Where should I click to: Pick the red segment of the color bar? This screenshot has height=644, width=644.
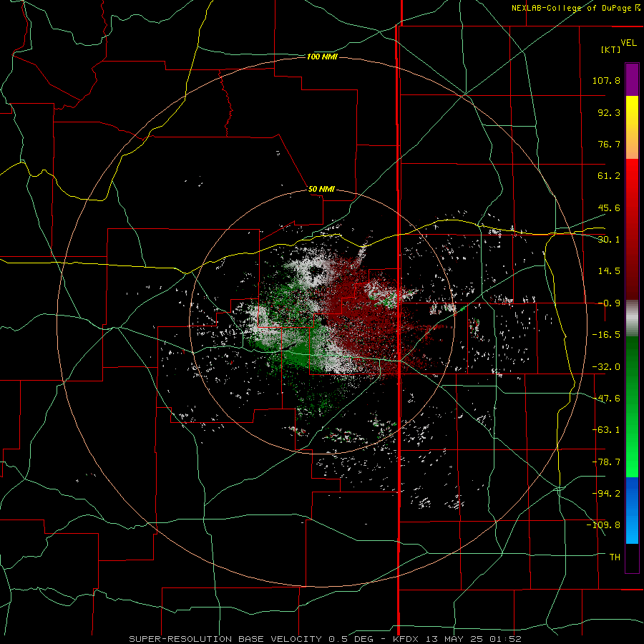(x=632, y=229)
